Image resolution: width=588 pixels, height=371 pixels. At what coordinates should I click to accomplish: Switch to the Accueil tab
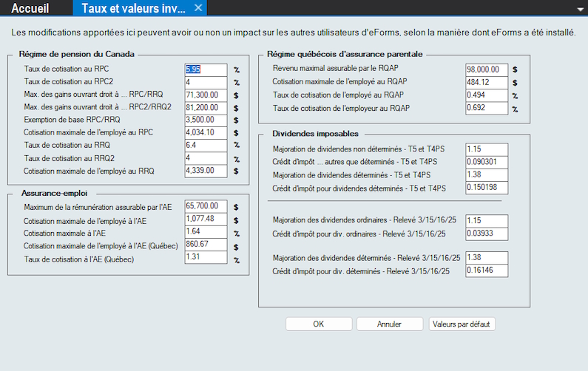point(30,8)
